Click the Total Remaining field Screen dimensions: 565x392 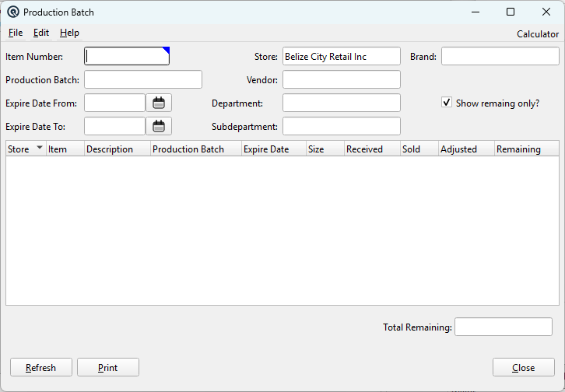pyautogui.click(x=504, y=327)
